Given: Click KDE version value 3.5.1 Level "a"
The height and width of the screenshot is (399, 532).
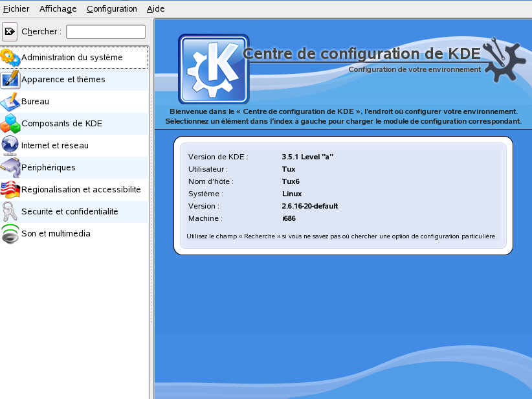Looking at the screenshot, I should [x=307, y=157].
